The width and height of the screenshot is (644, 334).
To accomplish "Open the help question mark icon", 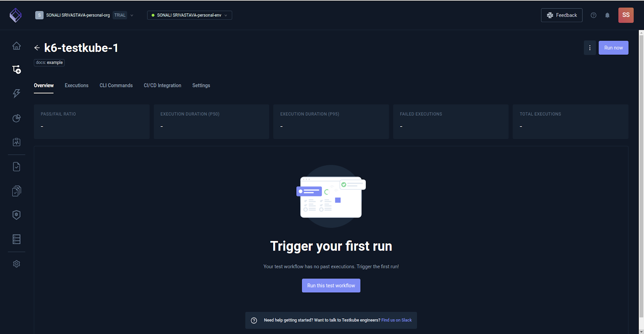I will (593, 15).
